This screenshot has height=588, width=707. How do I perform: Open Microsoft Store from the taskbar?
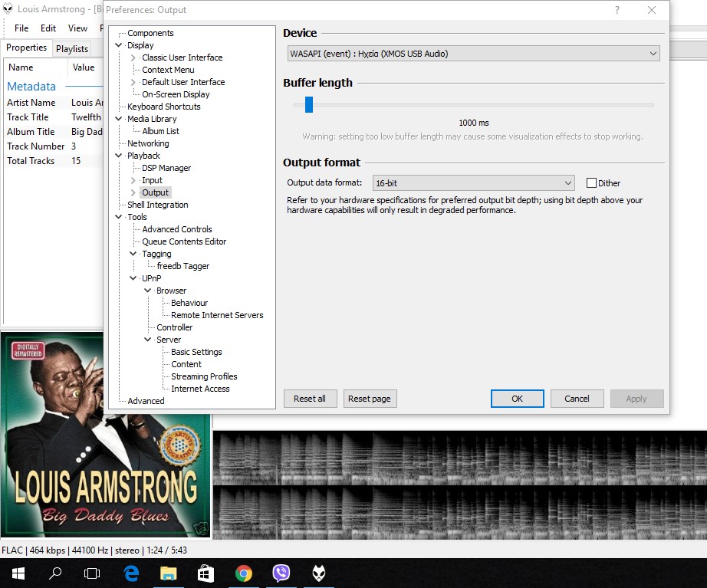click(206, 573)
